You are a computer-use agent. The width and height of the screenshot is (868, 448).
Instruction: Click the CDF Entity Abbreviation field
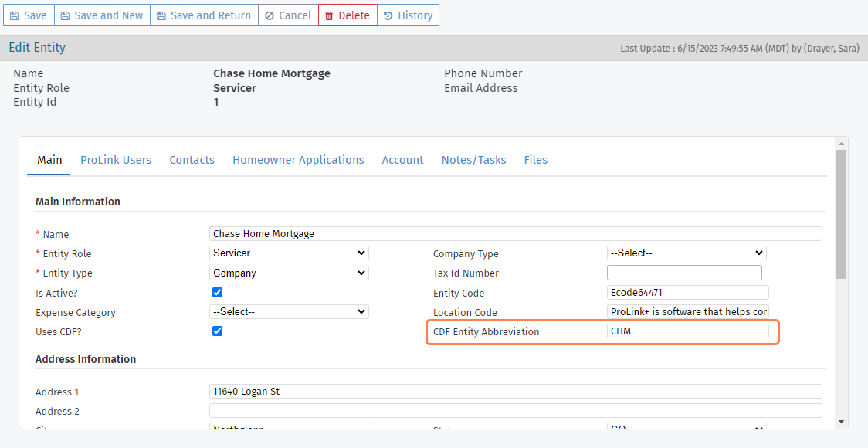(x=687, y=331)
